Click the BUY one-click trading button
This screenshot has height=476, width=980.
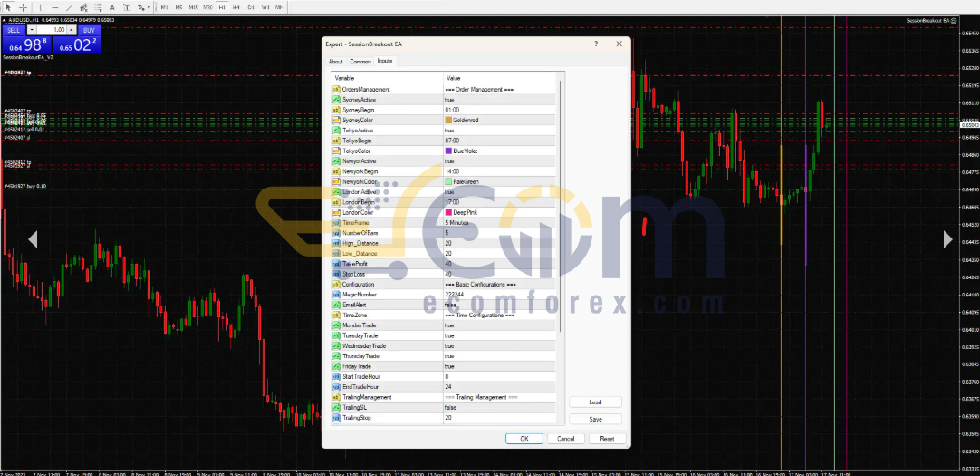tap(89, 29)
